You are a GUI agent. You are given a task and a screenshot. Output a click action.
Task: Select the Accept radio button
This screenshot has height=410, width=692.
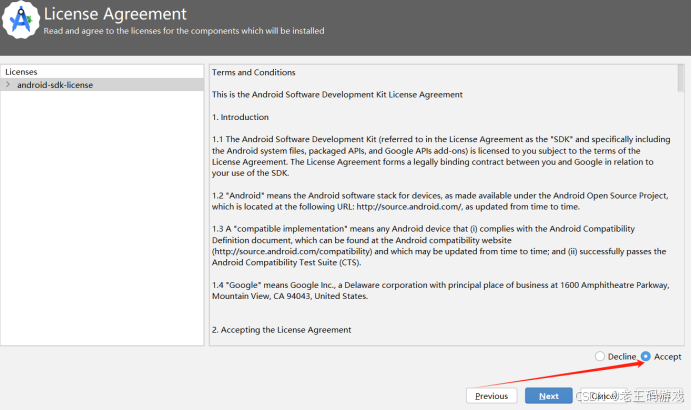[x=646, y=356]
